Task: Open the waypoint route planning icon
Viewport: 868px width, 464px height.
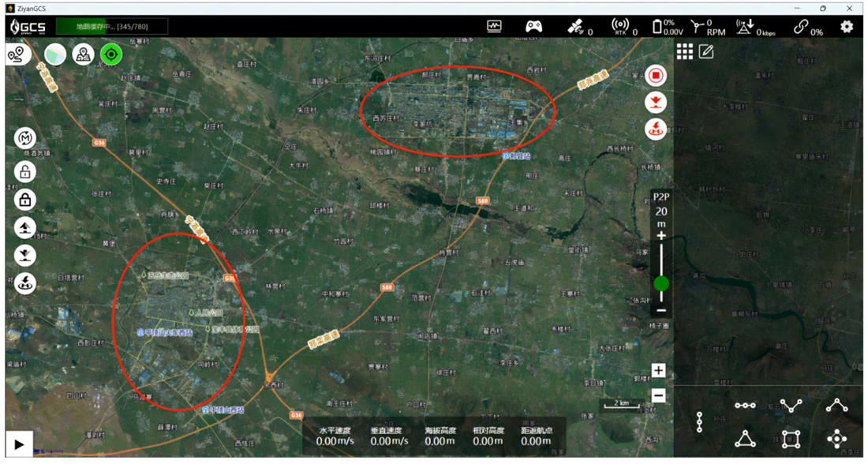Action: coord(17,54)
